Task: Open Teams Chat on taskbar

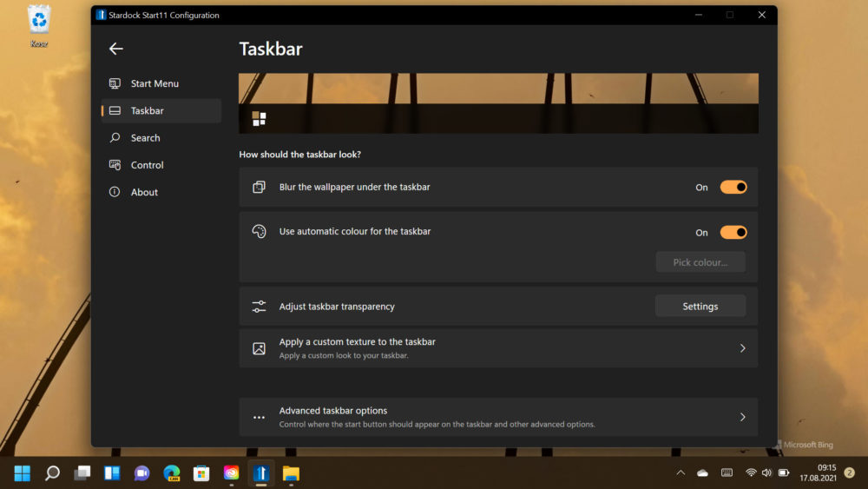Action: [141, 473]
